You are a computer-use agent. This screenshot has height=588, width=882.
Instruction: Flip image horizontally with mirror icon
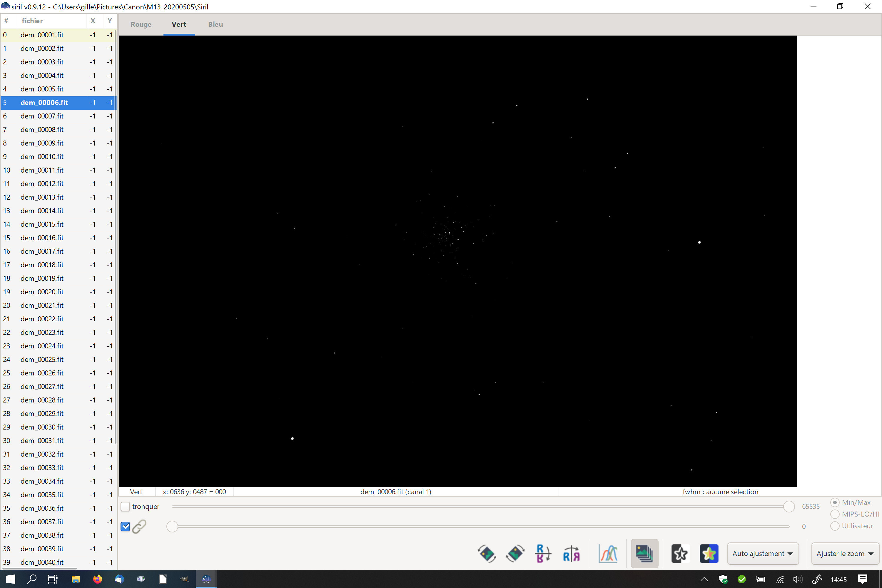[x=571, y=554]
